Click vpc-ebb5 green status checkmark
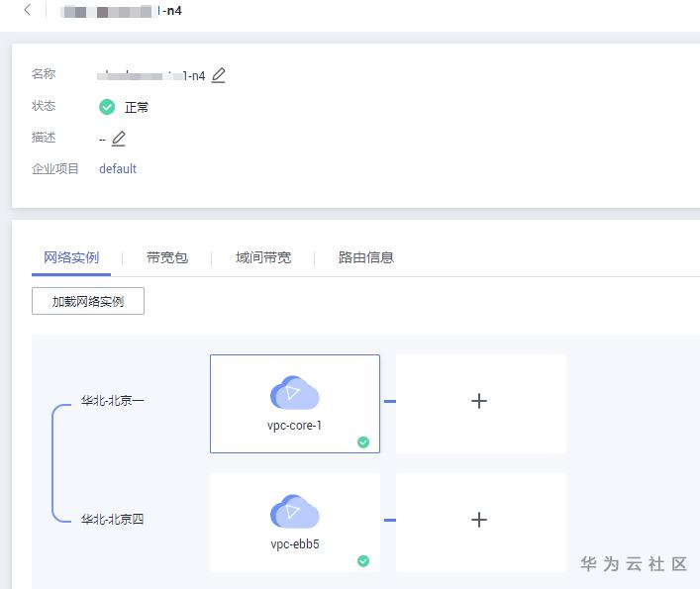Viewport: 700px width, 589px height. [x=363, y=561]
